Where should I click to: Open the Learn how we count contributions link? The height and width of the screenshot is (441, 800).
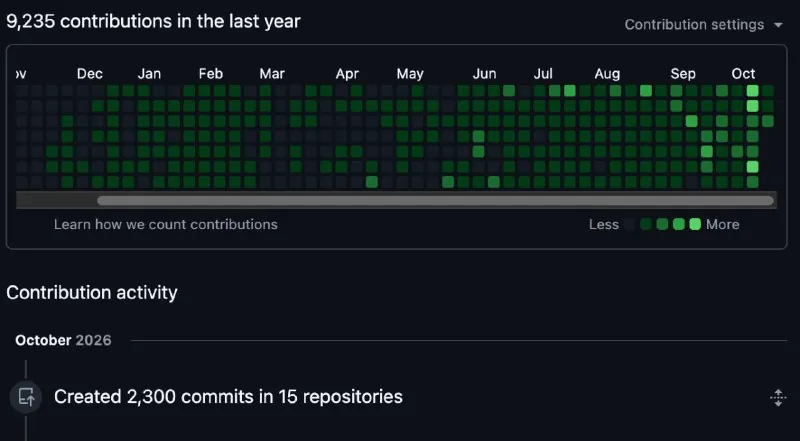pyautogui.click(x=166, y=225)
